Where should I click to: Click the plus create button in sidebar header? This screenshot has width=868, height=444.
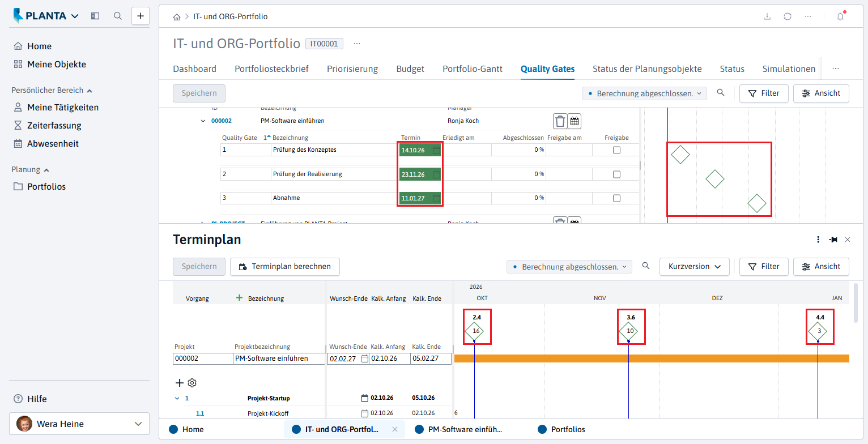141,16
